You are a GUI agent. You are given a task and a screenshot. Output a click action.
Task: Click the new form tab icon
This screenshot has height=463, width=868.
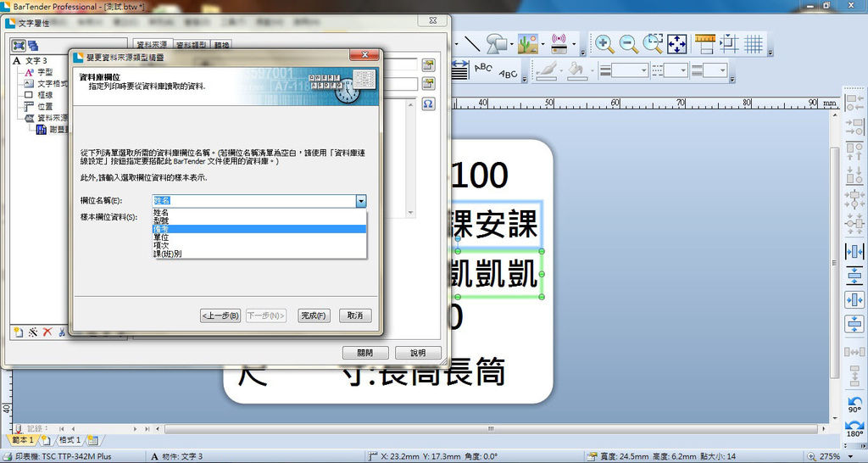tap(92, 441)
